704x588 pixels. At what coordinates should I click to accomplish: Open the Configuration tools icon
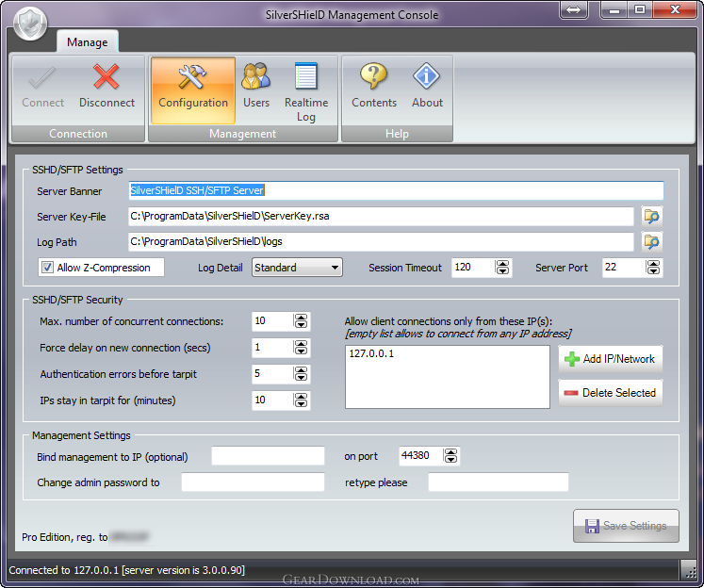[x=192, y=76]
